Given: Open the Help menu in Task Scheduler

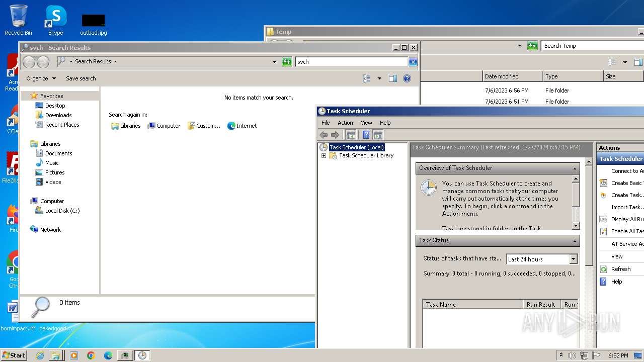Looking at the screenshot, I should (385, 123).
